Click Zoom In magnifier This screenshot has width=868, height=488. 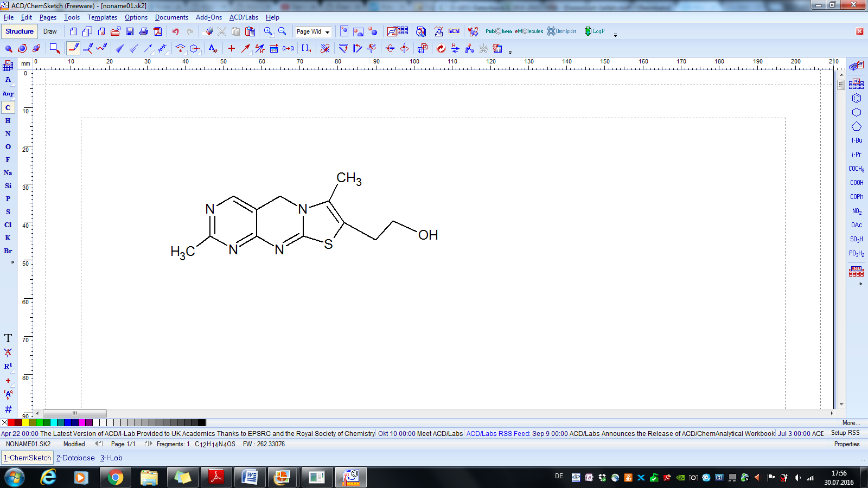pos(268,31)
